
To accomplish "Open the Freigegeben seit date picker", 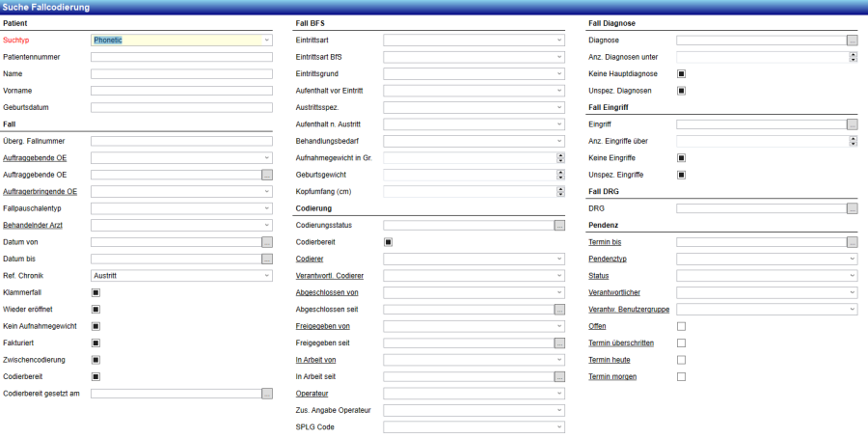I will [559, 343].
